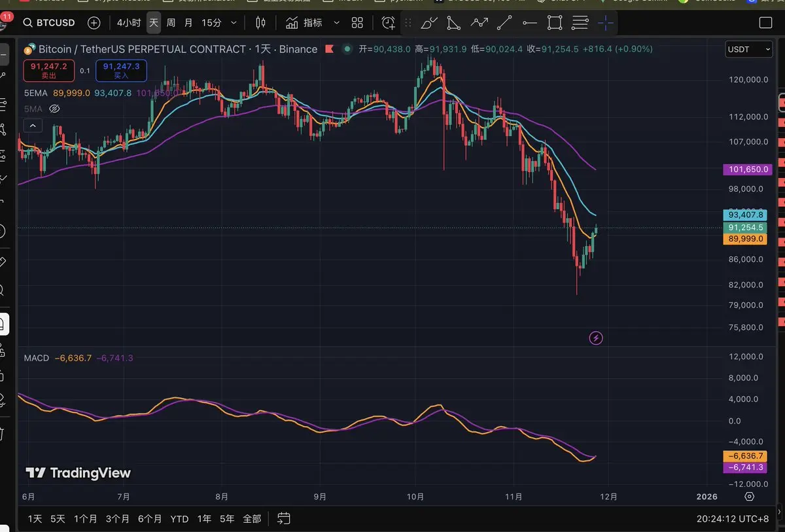The height and width of the screenshot is (532, 785).
Task: Select the MACD indicator legend
Action: coord(37,358)
